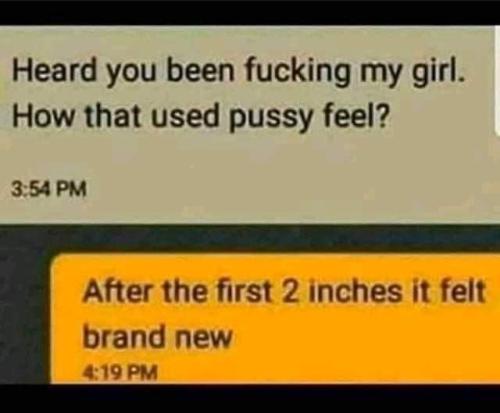The height and width of the screenshot is (413, 500).
Task: Click the white sliver at right edge
Action: tap(497, 80)
